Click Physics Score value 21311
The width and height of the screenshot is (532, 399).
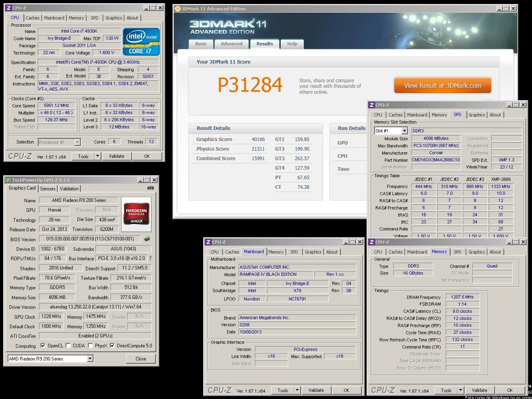258,149
